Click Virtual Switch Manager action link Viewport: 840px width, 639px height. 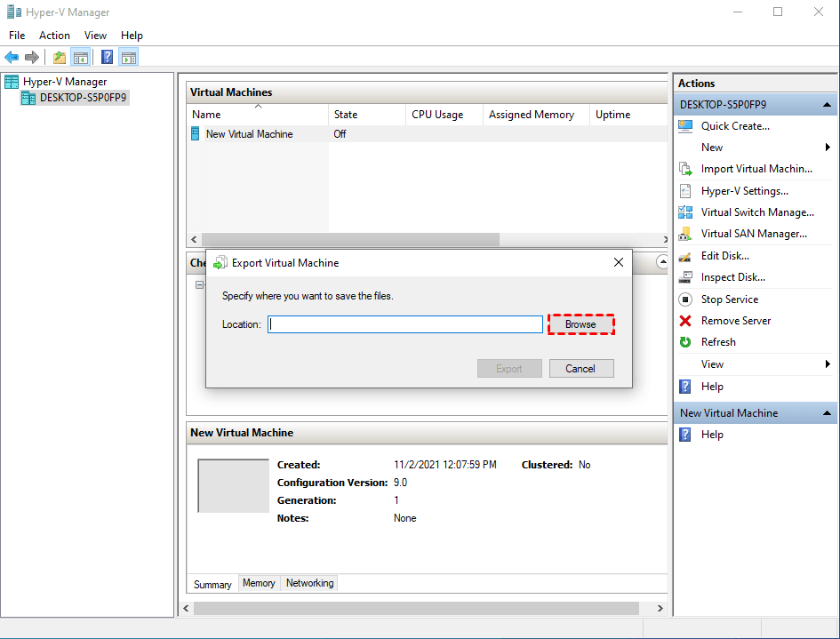(757, 212)
